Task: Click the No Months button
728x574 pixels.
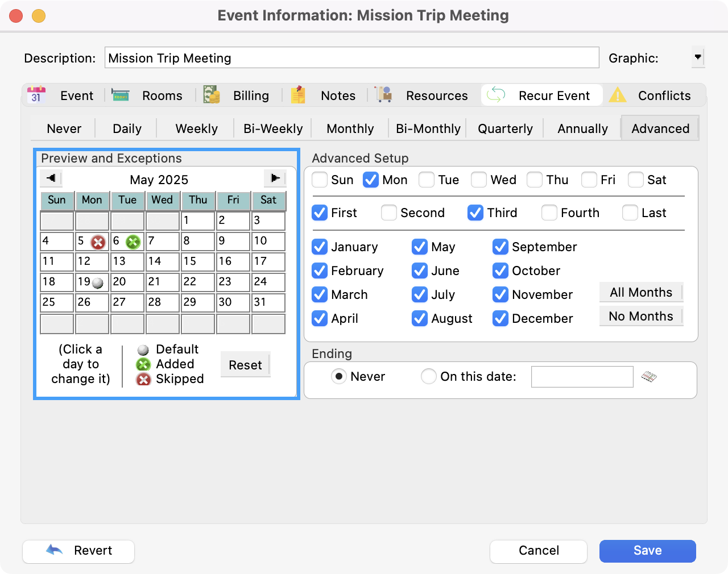Action: click(641, 317)
